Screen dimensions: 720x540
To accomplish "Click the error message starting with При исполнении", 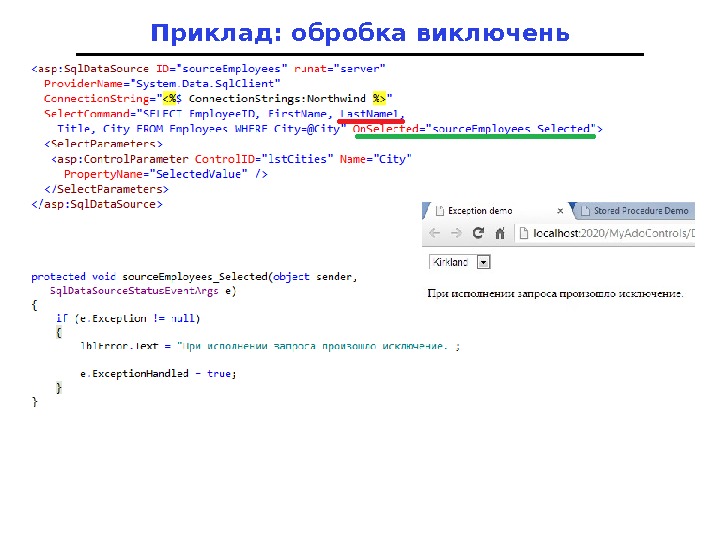I will click(555, 293).
